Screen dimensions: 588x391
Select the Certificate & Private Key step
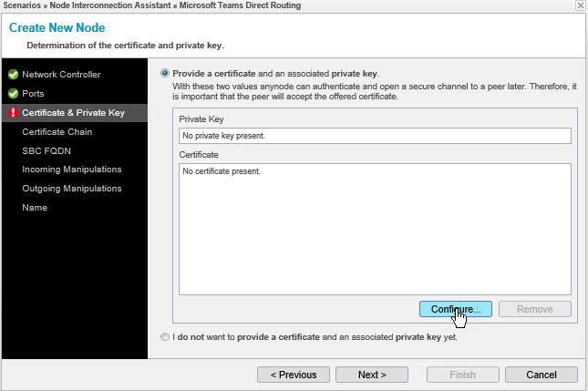coord(73,113)
